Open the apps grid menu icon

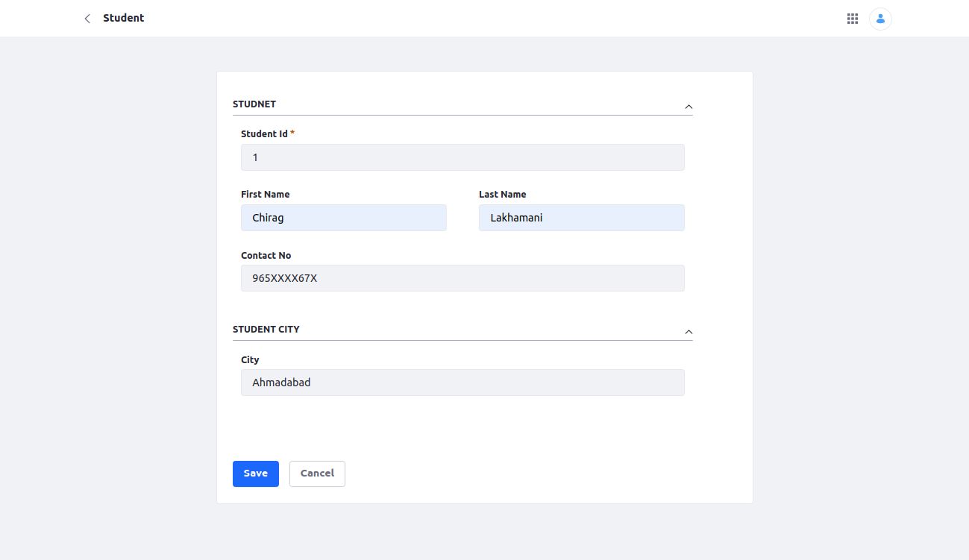pos(853,19)
